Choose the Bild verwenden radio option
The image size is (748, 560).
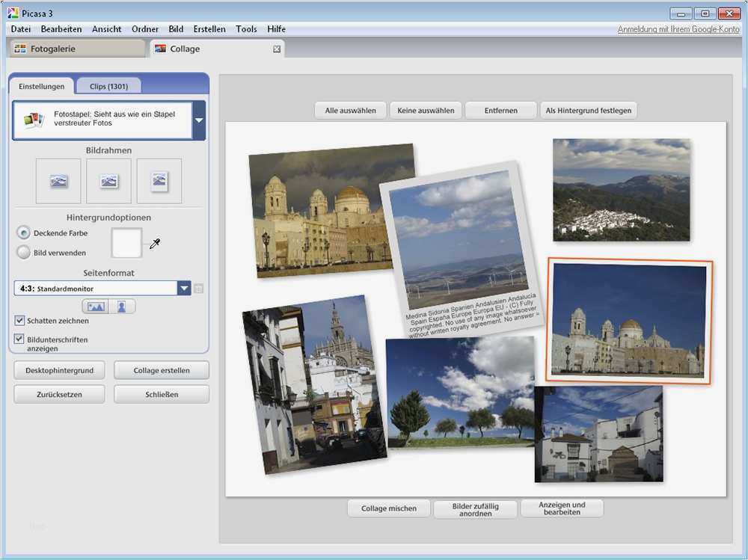click(24, 253)
